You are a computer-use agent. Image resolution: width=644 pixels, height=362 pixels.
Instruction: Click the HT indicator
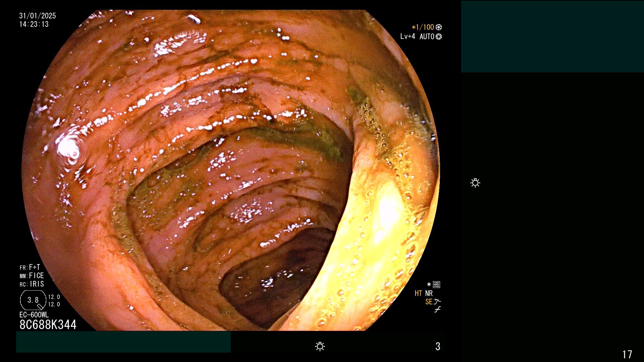(418, 293)
